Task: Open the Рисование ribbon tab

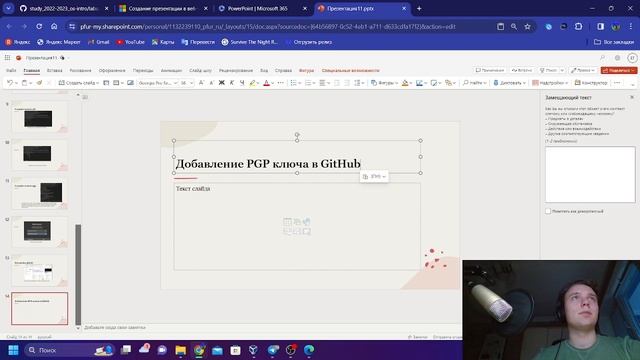Action: click(x=80, y=71)
